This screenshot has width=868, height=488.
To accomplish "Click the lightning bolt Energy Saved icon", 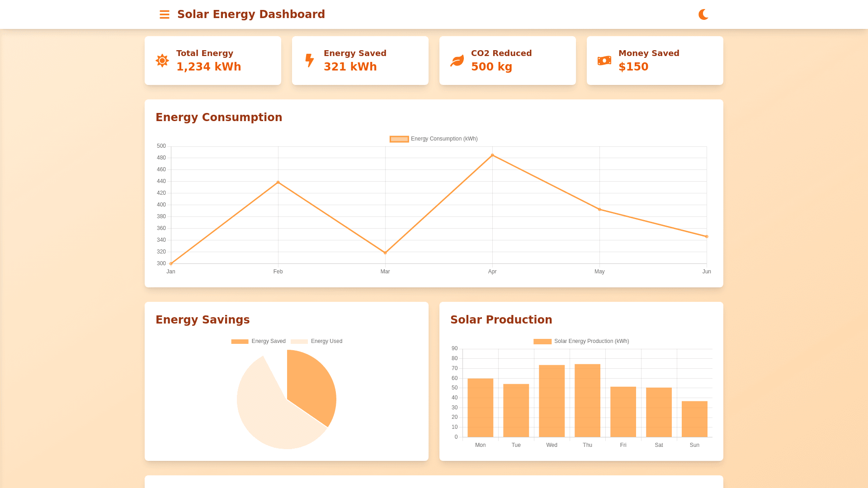I will [310, 61].
